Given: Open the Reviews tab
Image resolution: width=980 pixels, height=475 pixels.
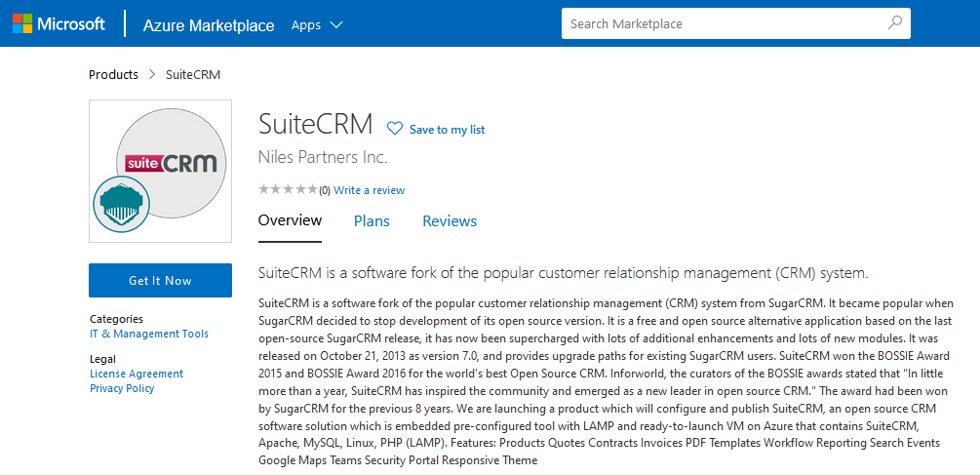Looking at the screenshot, I should (450, 221).
